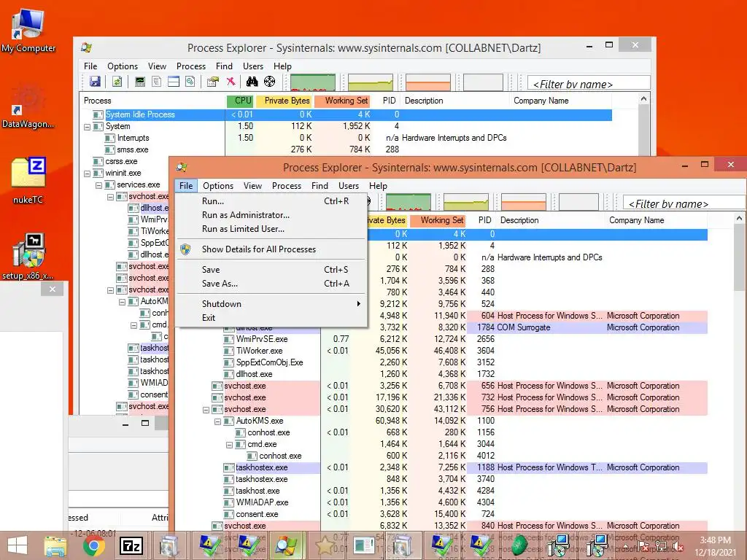Collapse the System tree node in back window
Image resolution: width=747 pixels, height=560 pixels.
[x=88, y=127]
